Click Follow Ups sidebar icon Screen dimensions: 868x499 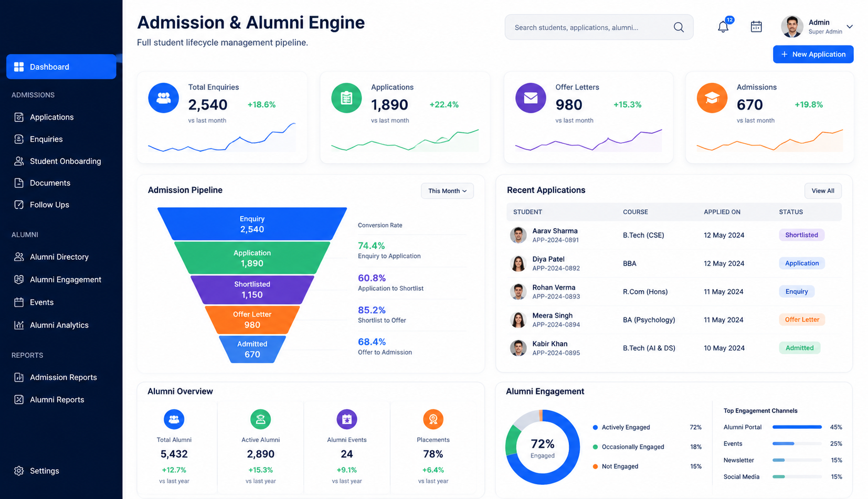[19, 205]
